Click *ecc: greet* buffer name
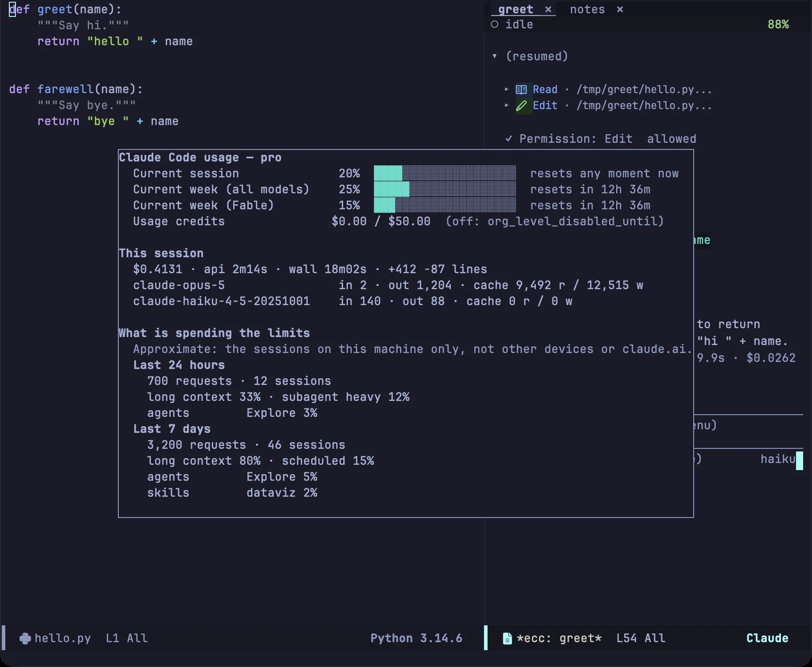 tap(559, 638)
